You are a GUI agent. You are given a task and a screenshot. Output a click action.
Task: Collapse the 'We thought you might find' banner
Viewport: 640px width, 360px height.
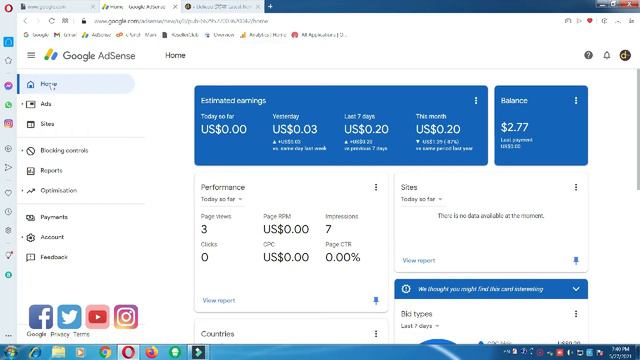pyautogui.click(x=576, y=289)
